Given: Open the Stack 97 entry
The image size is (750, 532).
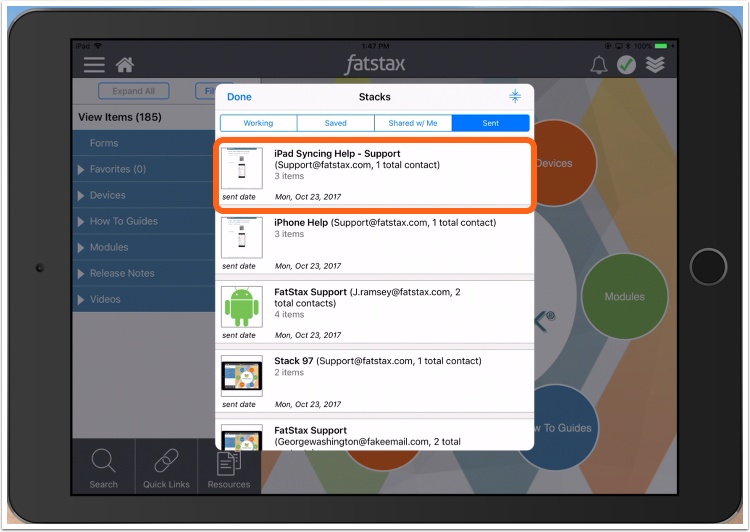Looking at the screenshot, I should (375, 381).
